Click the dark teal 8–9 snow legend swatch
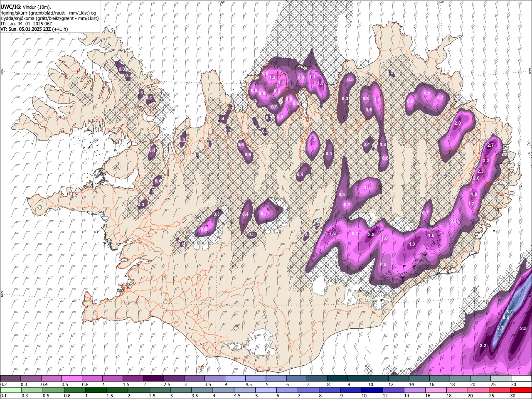The height and width of the screenshot is (399, 532). tap(337, 379)
